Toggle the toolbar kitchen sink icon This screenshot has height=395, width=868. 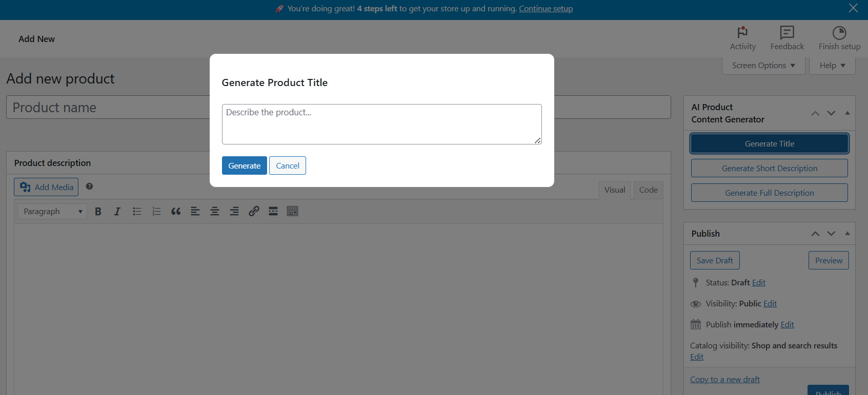point(293,212)
